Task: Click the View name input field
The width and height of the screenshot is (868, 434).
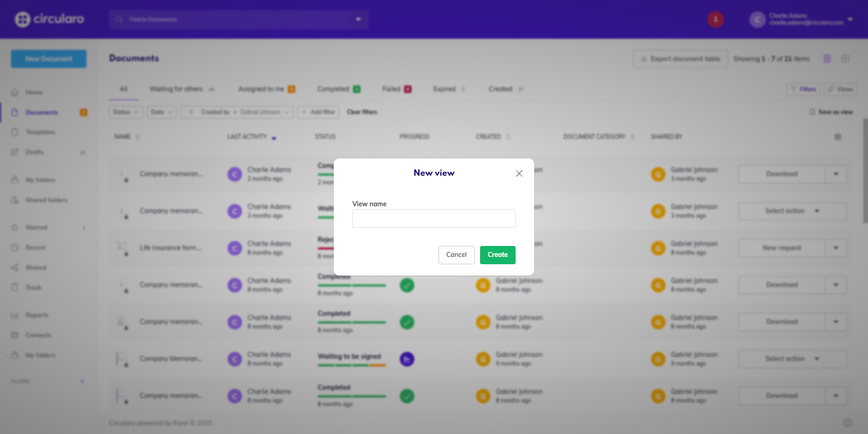Action: pos(434,219)
